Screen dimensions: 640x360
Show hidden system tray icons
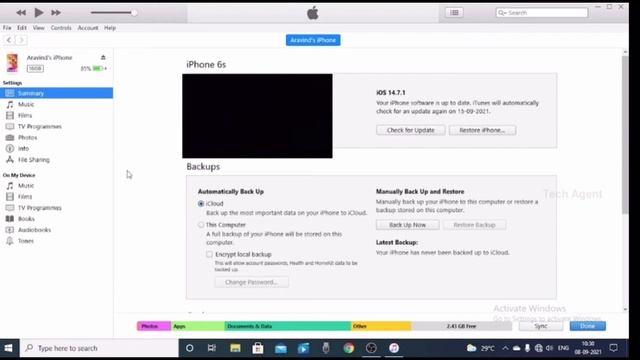pos(505,348)
